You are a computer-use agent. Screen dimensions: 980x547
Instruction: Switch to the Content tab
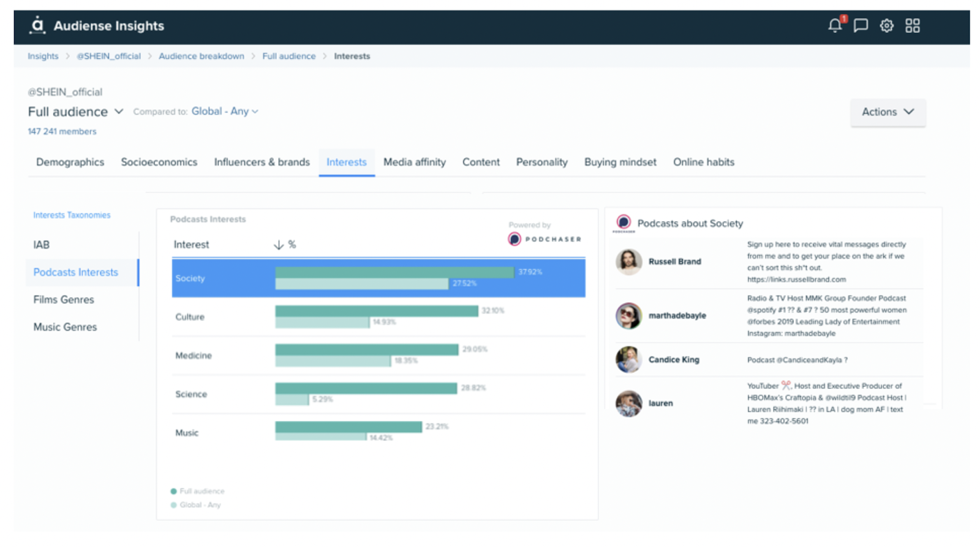click(x=481, y=162)
